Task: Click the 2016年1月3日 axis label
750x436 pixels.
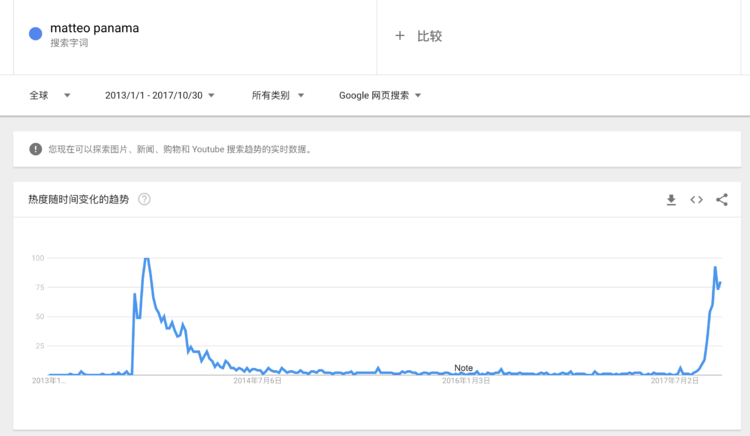Action: pos(466,381)
